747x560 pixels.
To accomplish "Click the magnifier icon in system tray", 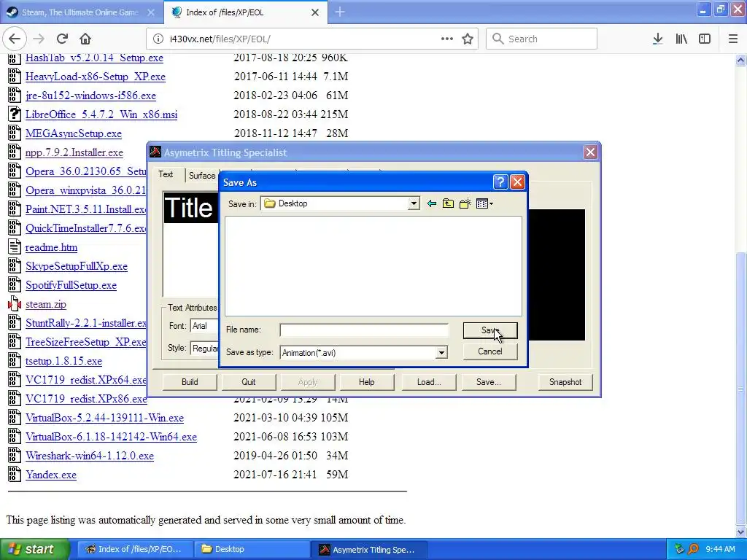I will (x=693, y=549).
